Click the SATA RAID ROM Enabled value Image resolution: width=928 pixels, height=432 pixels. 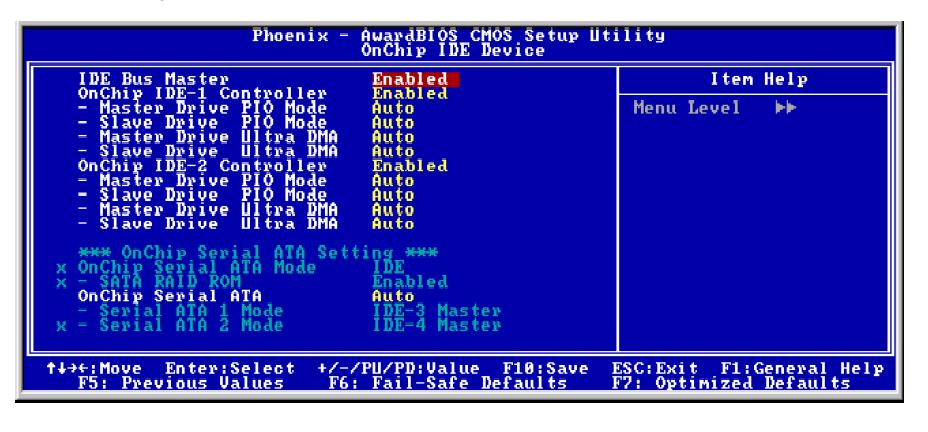pyautogui.click(x=410, y=282)
